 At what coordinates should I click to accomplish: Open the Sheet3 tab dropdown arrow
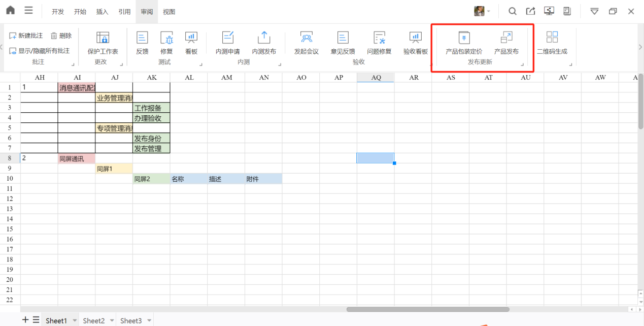click(149, 320)
